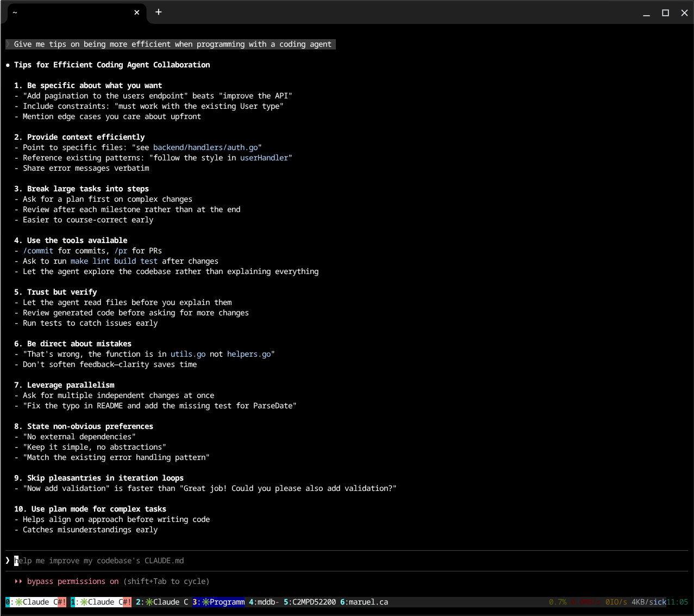The height and width of the screenshot is (616, 694).
Task: Select tmux window 3 Programm
Action: [x=218, y=602]
